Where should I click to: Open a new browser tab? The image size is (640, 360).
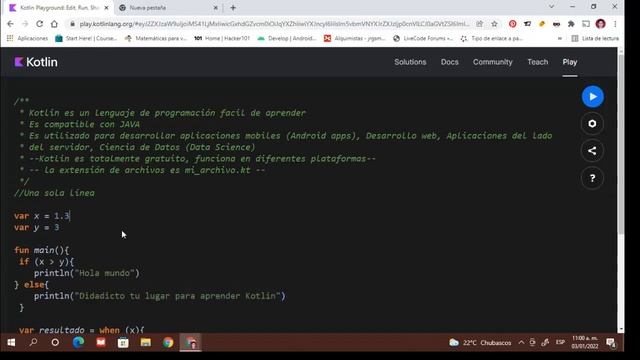pos(233,8)
